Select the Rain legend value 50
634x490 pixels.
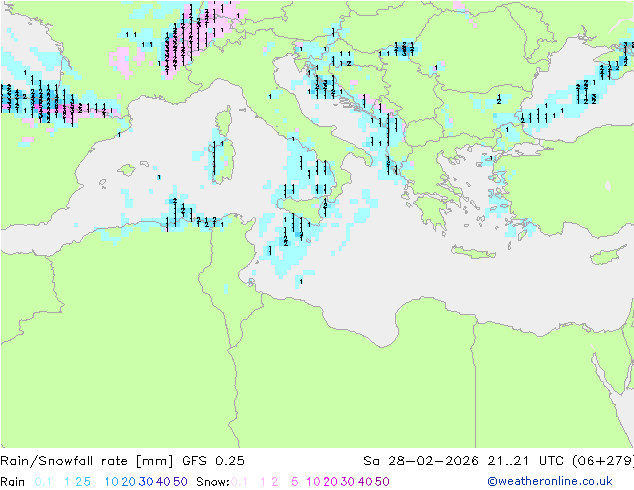(180, 482)
